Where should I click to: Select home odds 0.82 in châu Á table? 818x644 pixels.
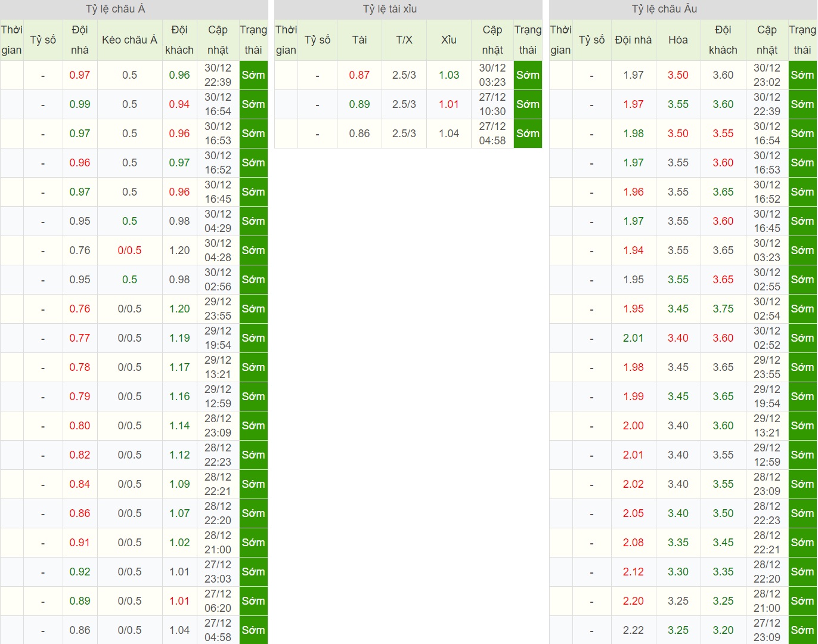[80, 455]
